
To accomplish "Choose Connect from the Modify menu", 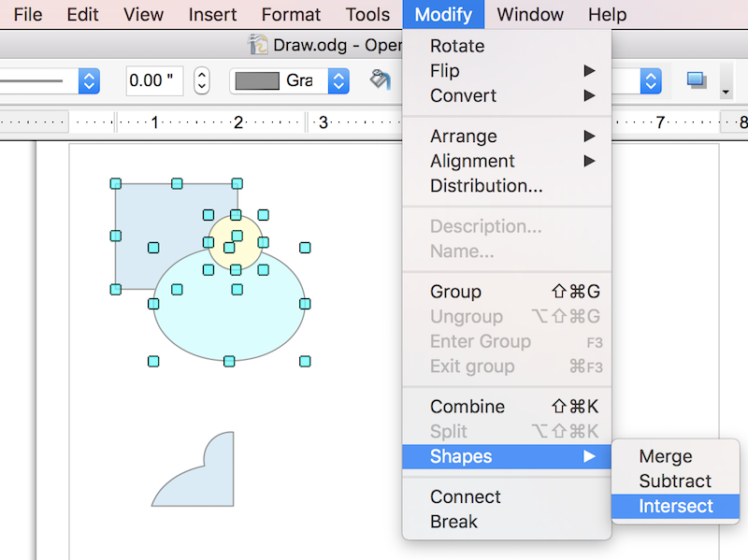I will pyautogui.click(x=467, y=496).
